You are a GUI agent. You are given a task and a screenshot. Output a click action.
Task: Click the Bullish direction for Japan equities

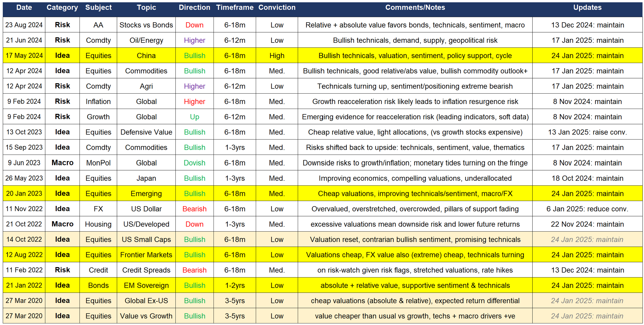point(194,178)
